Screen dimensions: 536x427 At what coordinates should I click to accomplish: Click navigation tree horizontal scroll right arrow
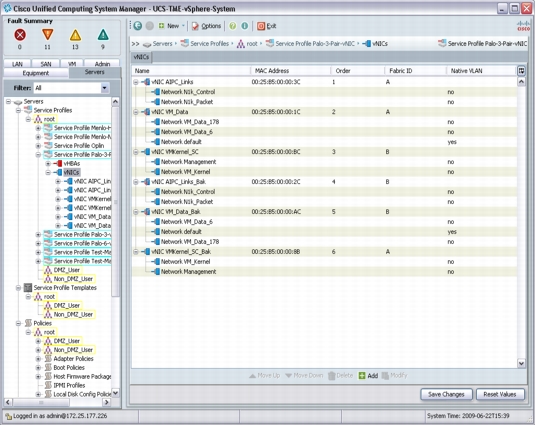[107, 403]
